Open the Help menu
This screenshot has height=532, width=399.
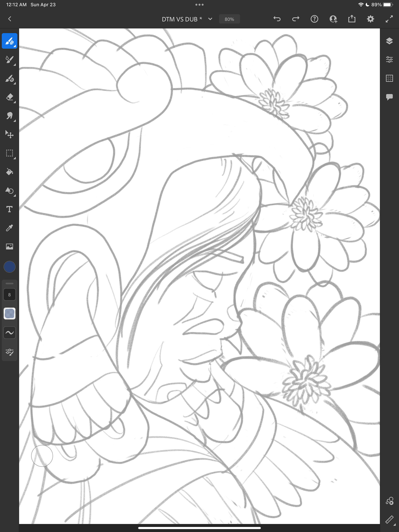(x=314, y=19)
